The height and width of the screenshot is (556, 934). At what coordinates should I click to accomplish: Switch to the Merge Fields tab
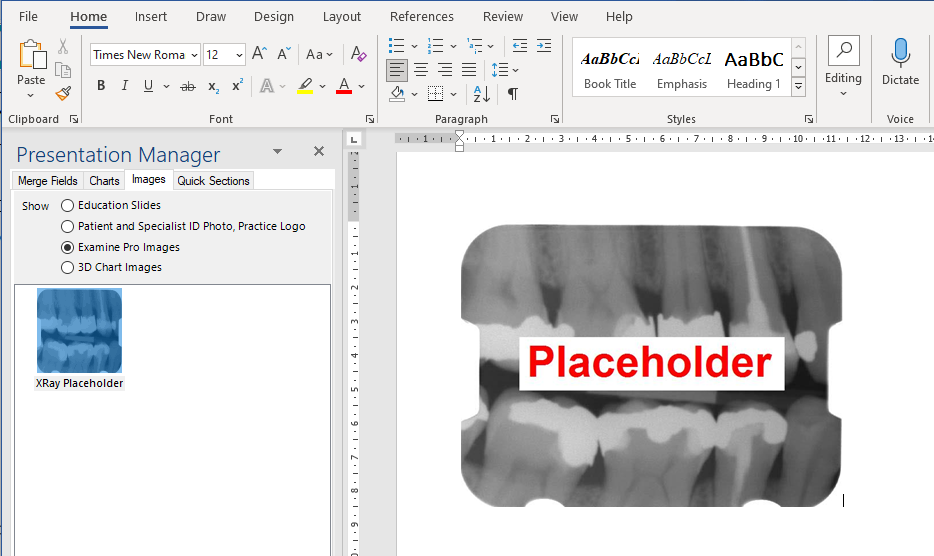coord(48,181)
